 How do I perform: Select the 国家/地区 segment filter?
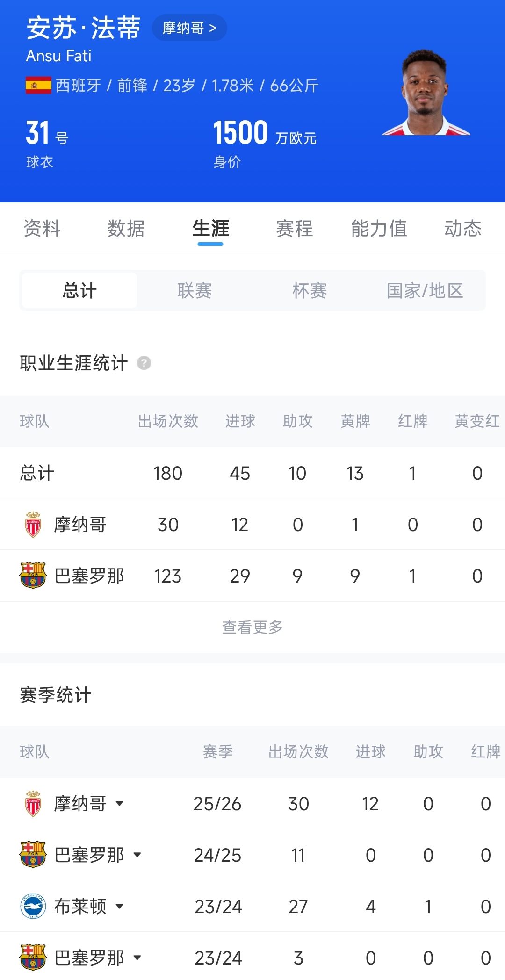(425, 290)
